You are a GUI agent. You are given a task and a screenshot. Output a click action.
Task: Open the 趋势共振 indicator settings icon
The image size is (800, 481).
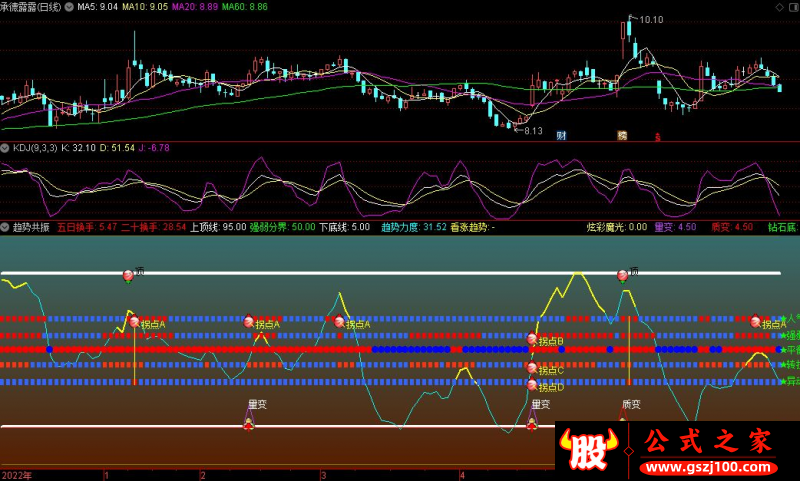[5, 227]
